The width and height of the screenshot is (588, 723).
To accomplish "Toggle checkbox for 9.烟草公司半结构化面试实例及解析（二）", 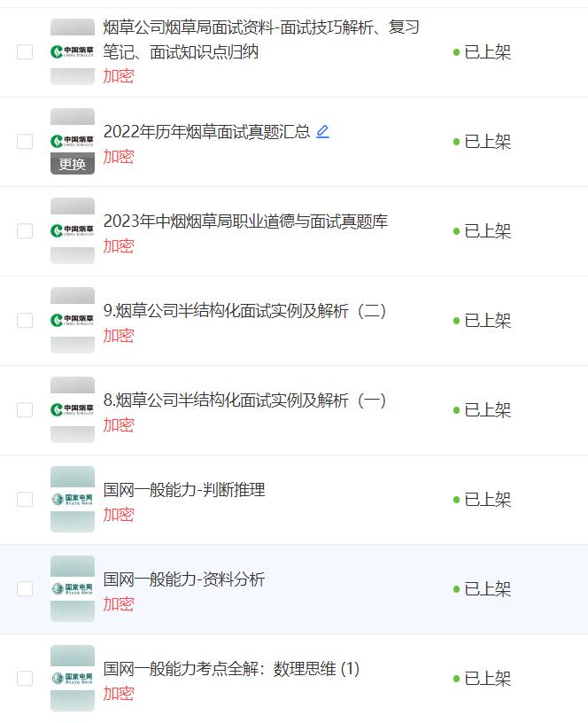I will [x=25, y=321].
